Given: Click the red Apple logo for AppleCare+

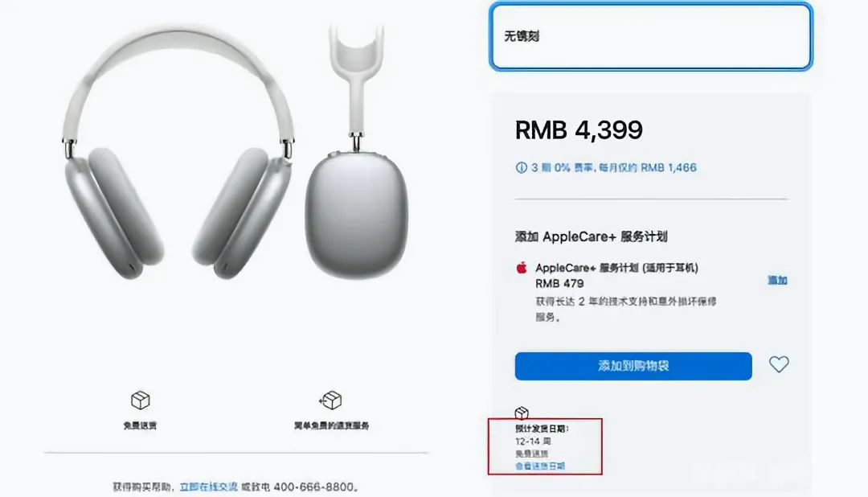Looking at the screenshot, I should click(x=522, y=268).
